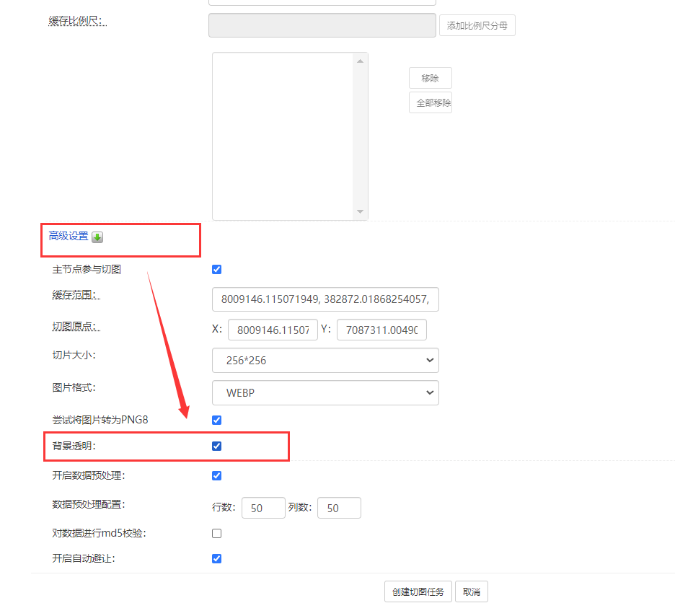
Task: Enable 对数据进行md5校验 checkbox
Action: coord(216,533)
